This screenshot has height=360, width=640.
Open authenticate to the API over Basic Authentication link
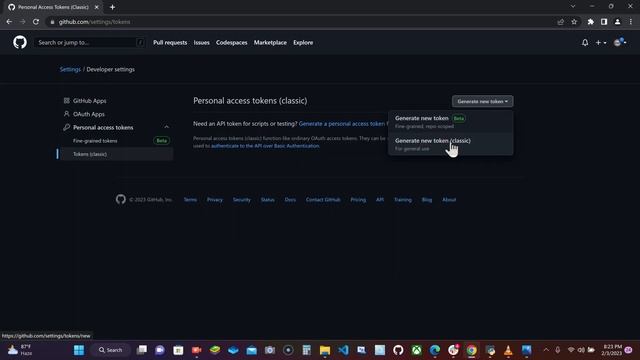point(265,146)
